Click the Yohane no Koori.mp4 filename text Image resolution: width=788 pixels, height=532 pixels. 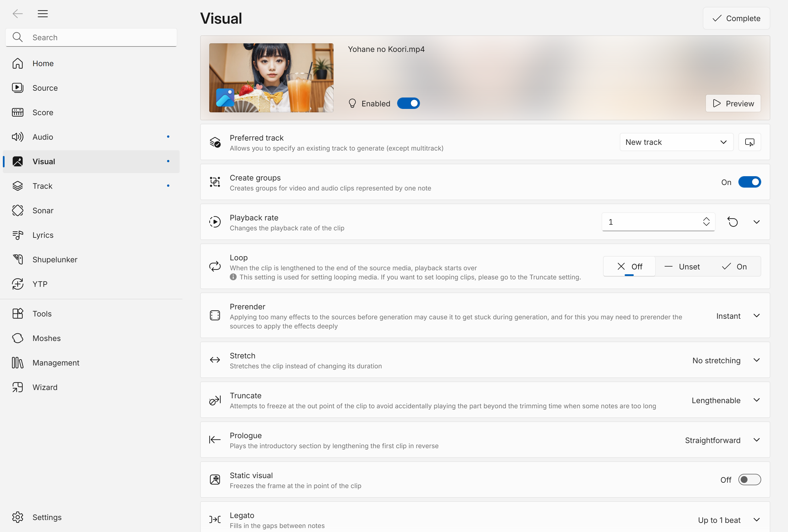click(386, 49)
